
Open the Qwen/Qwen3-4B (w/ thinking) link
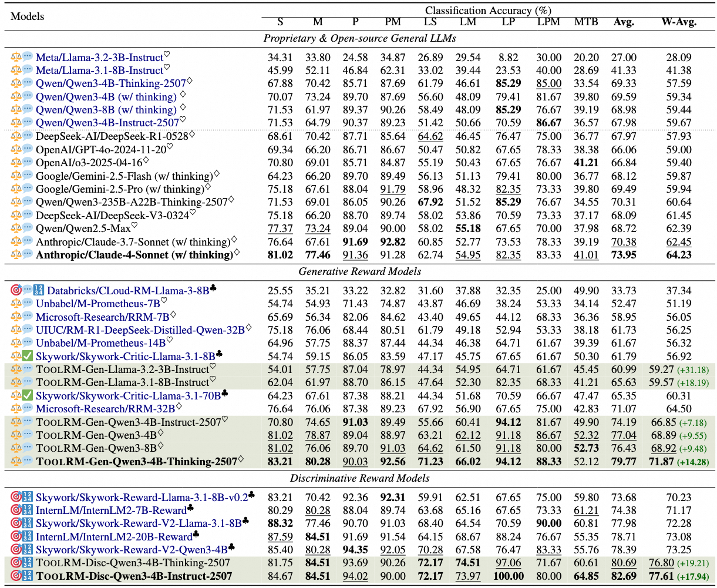[106, 97]
